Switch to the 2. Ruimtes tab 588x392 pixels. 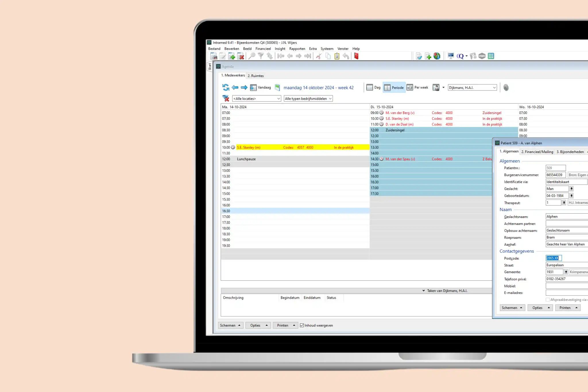[x=256, y=76]
